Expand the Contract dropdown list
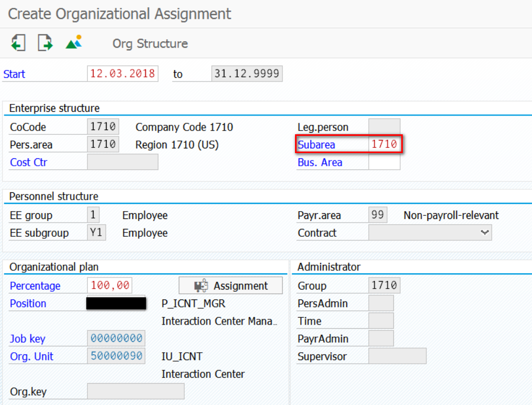The width and height of the screenshot is (532, 405). [x=484, y=233]
